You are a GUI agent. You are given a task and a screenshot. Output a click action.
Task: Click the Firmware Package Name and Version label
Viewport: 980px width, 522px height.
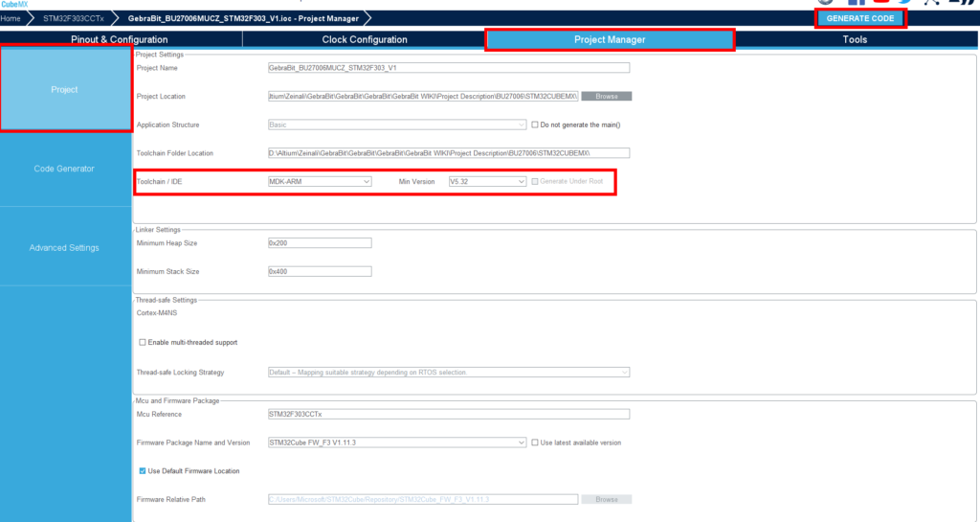[193, 443]
